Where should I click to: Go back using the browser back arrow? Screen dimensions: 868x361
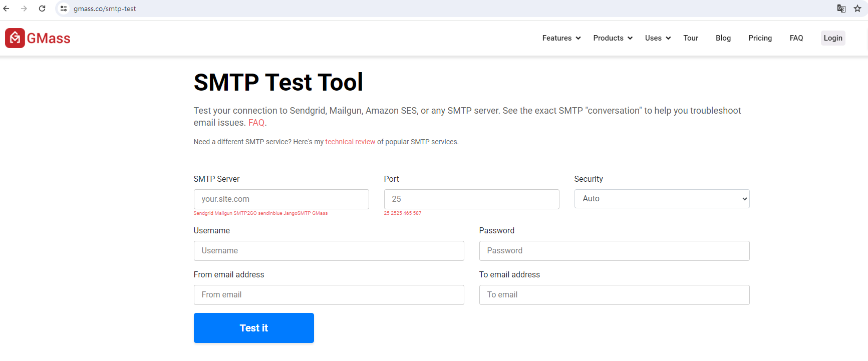6,9
